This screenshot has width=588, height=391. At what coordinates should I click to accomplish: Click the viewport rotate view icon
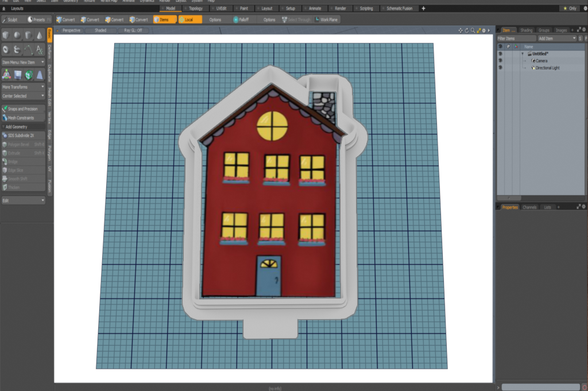tap(466, 30)
